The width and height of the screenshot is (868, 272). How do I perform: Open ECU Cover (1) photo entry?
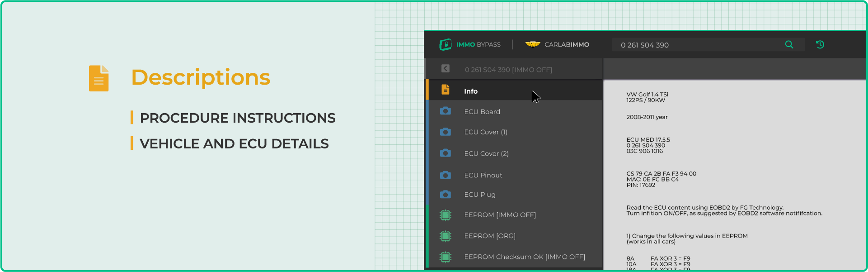coord(486,132)
